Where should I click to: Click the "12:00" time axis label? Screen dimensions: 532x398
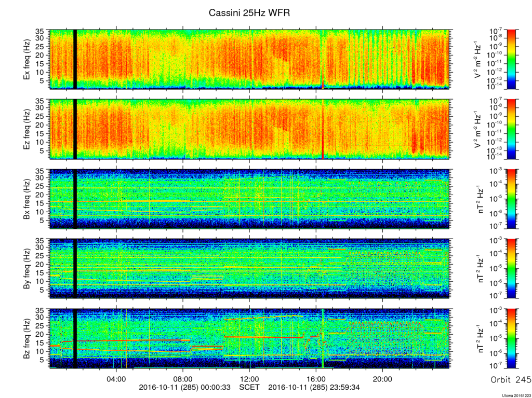coord(249,379)
